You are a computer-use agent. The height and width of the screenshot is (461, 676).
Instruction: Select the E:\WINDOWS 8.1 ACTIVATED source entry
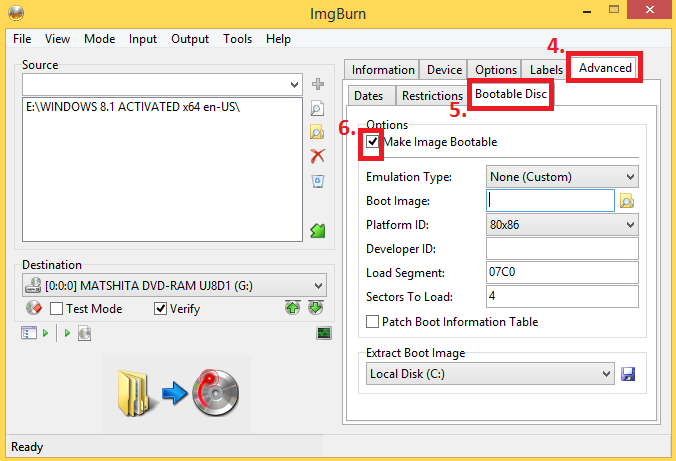[133, 107]
